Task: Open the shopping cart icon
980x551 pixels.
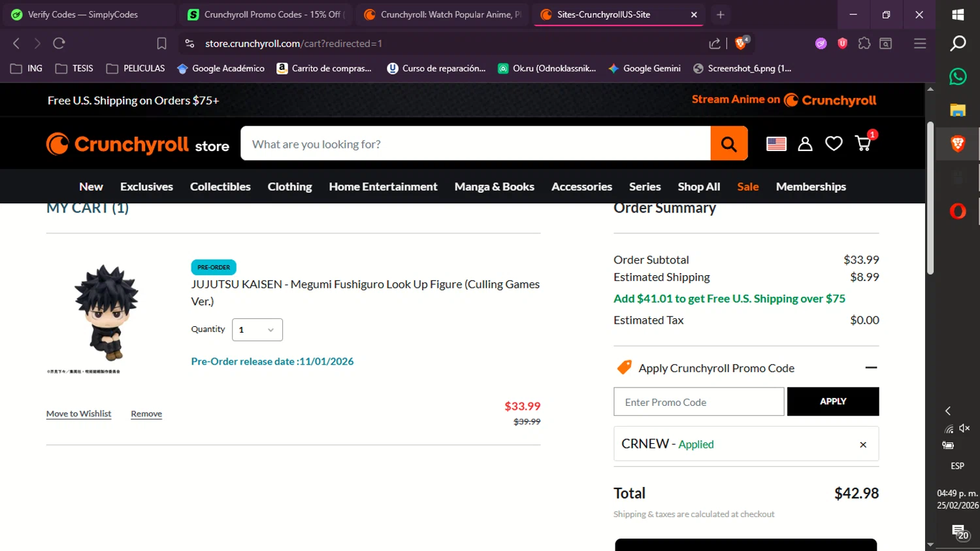Action: 864,142
